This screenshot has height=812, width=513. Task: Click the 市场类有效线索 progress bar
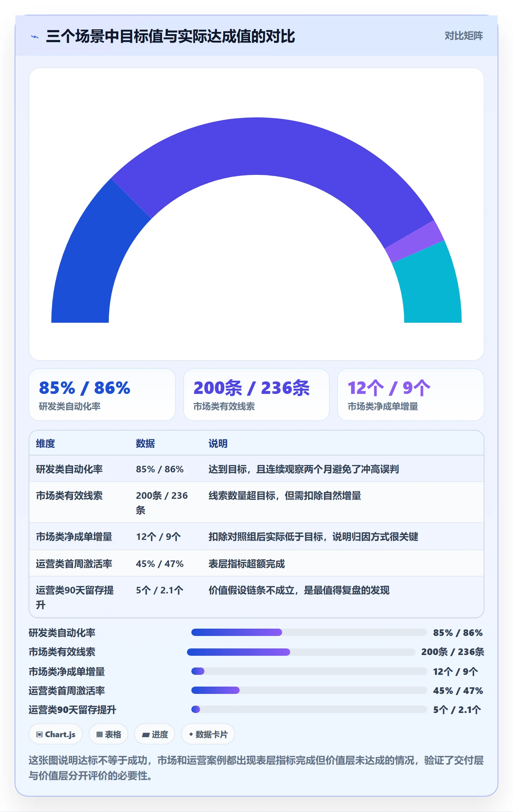(301, 652)
